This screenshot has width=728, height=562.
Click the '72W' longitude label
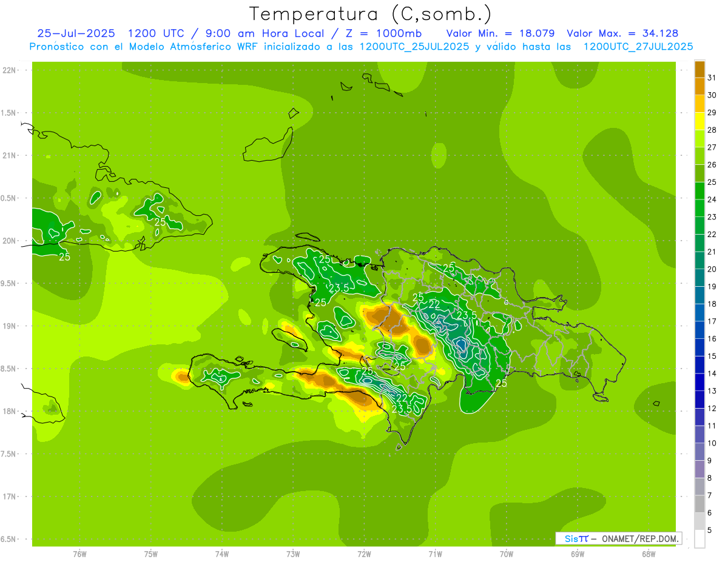[364, 554]
